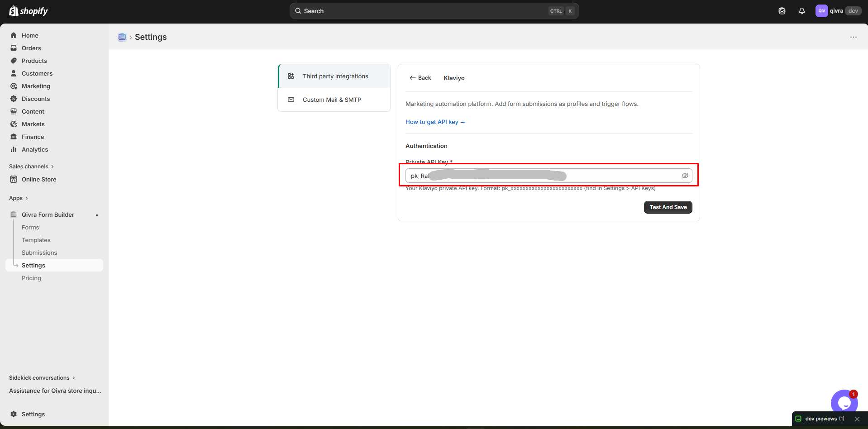
Task: Click the Analytics bar chart icon
Action: click(x=14, y=149)
